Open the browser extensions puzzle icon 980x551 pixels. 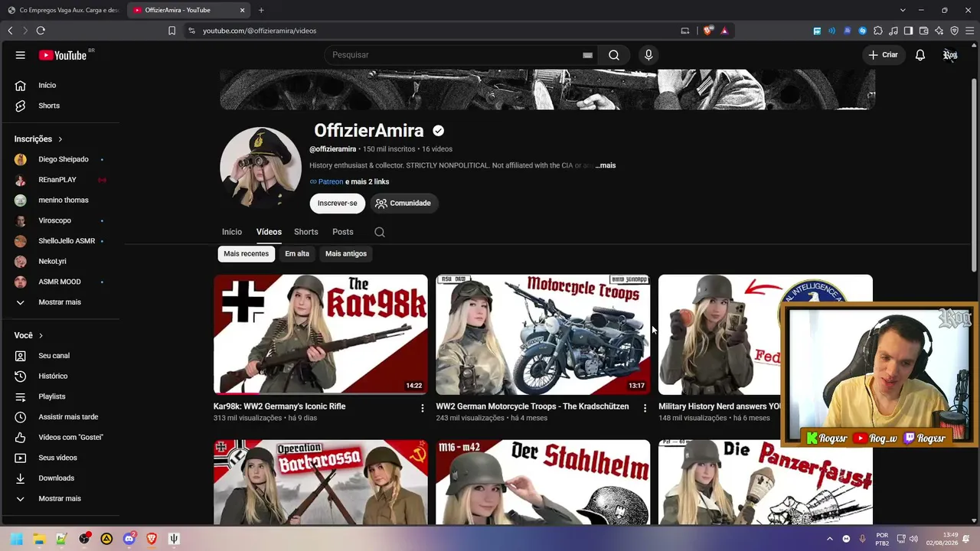(878, 31)
